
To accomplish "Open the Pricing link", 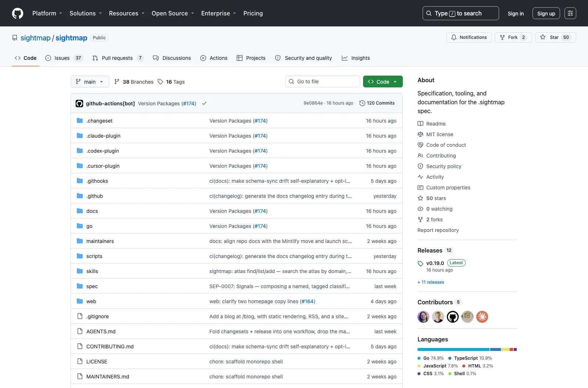I will pyautogui.click(x=253, y=13).
